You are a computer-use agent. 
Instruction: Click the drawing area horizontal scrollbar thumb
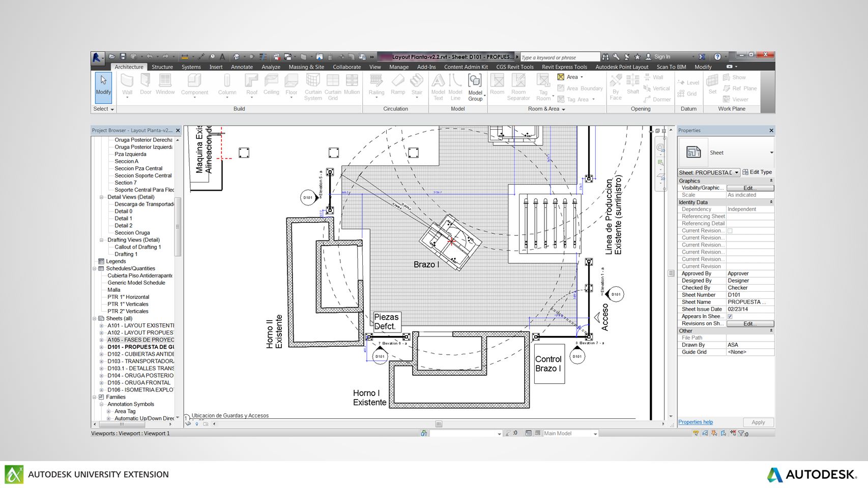439,424
